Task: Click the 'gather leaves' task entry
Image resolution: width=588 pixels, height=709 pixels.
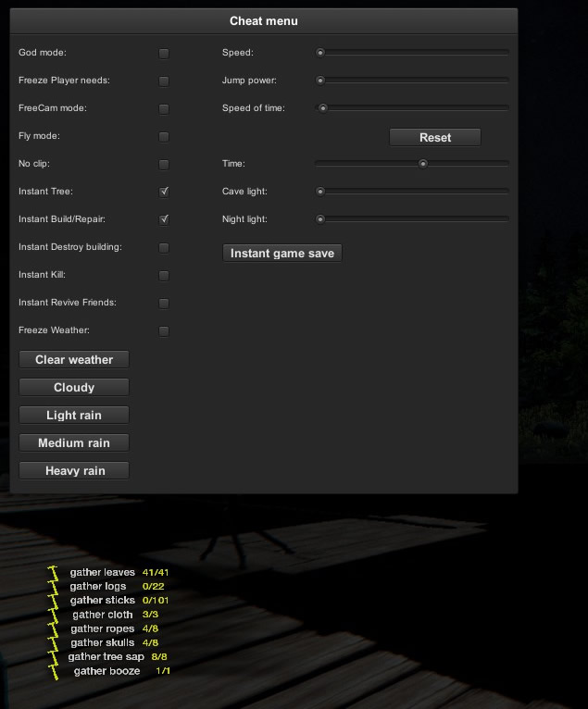Action: [x=102, y=572]
